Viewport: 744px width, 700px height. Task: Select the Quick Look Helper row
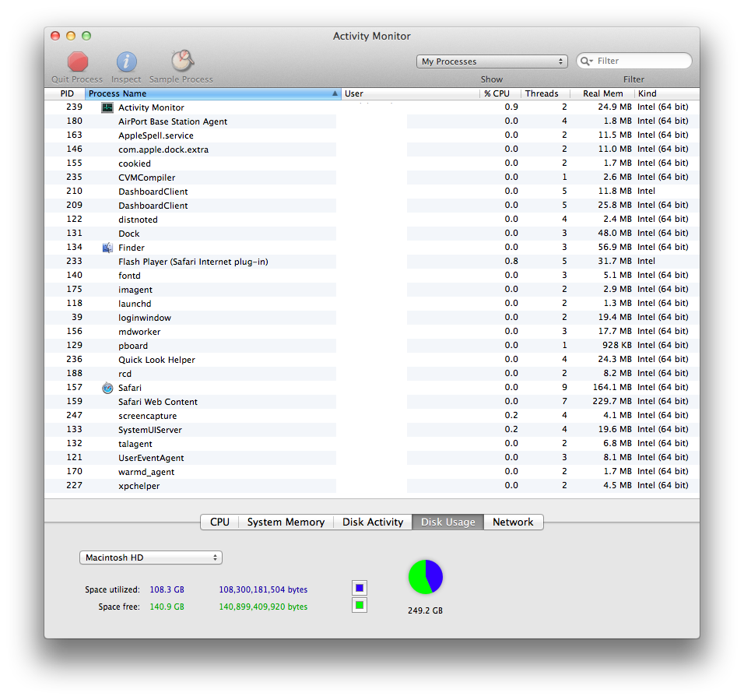[372, 359]
